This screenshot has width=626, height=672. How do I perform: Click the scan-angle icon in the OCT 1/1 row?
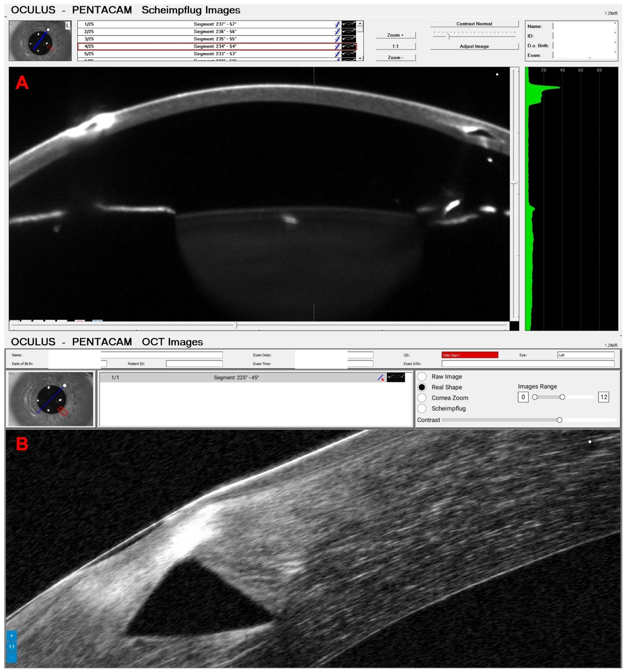pos(381,378)
